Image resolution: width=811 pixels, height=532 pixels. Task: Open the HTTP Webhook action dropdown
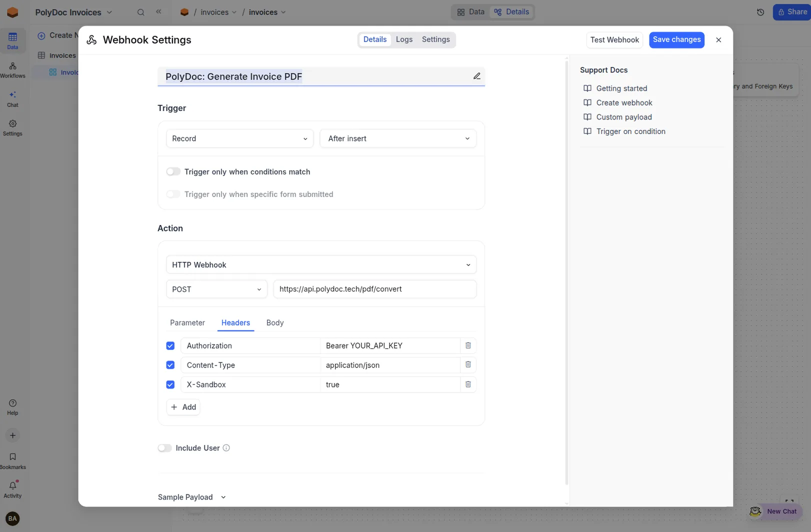[321, 264]
